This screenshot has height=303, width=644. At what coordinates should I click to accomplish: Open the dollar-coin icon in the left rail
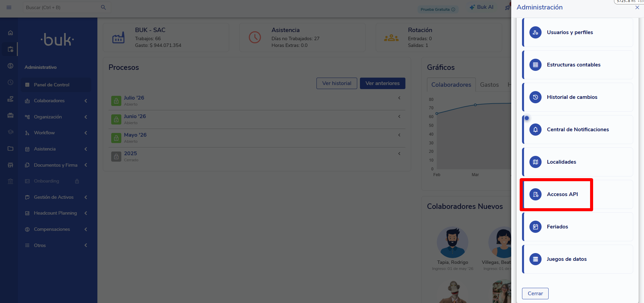click(x=10, y=66)
